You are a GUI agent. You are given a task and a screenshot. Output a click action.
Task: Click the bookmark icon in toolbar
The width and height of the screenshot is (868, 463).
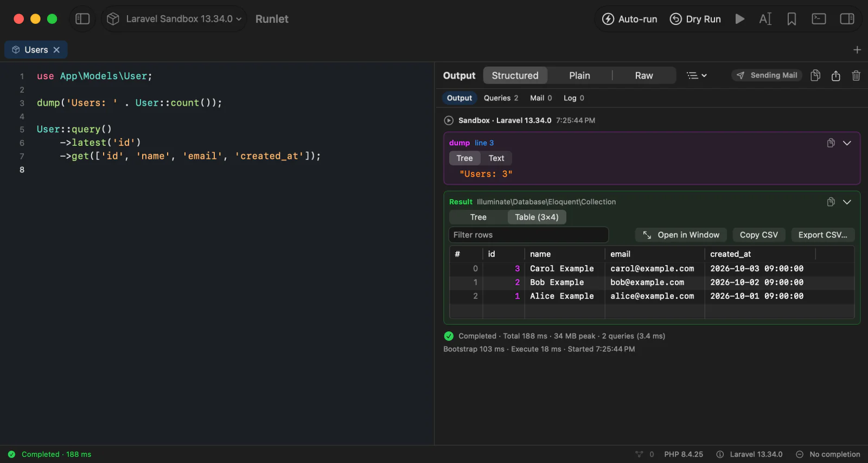[x=792, y=19]
